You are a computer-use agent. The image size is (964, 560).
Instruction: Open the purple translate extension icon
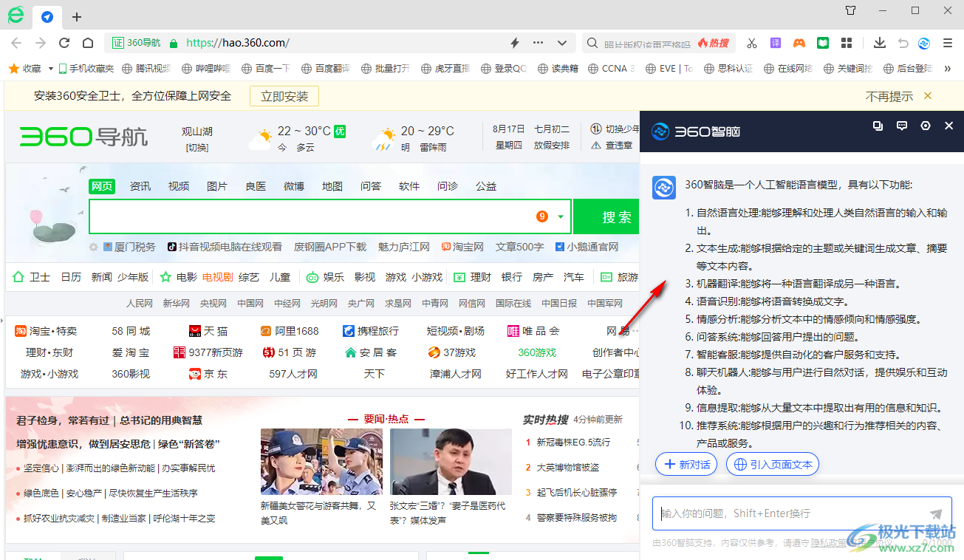pyautogui.click(x=776, y=43)
